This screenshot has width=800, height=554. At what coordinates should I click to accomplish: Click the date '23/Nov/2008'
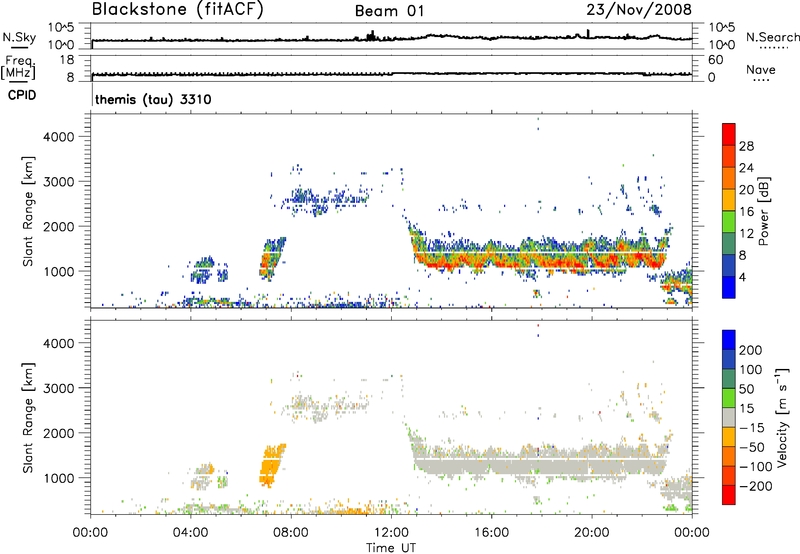(x=639, y=9)
